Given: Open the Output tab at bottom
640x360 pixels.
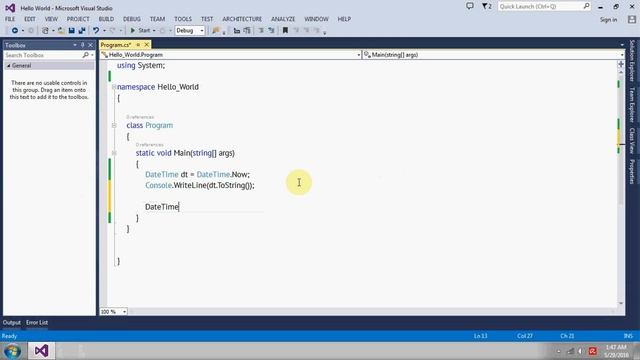Looking at the screenshot, I should pyautogui.click(x=11, y=322).
